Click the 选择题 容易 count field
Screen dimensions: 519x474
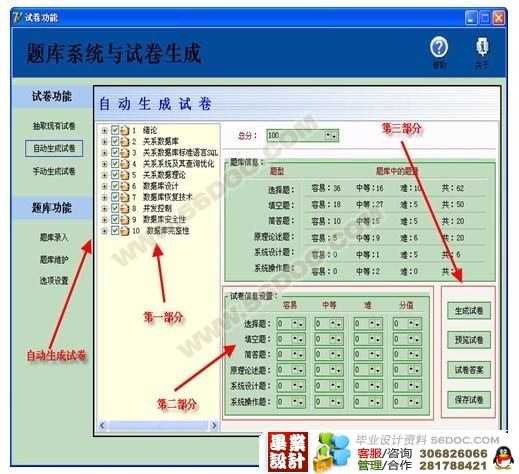pos(291,323)
